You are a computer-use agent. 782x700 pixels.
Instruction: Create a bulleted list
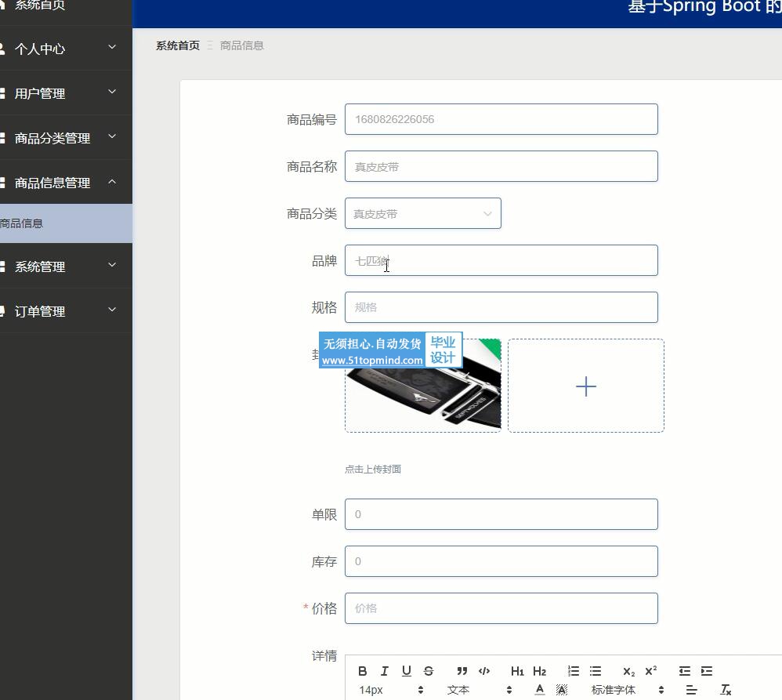(x=596, y=671)
